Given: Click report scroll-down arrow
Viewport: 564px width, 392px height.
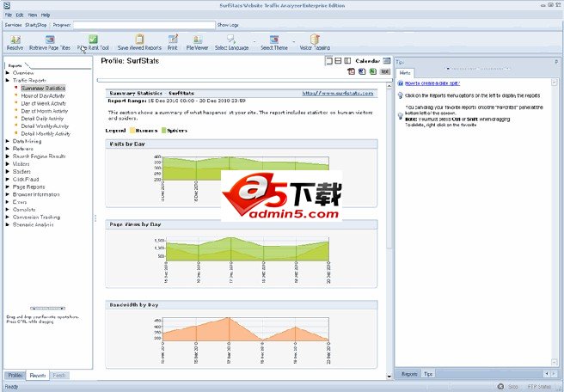Looking at the screenshot, I should pyautogui.click(x=389, y=377).
